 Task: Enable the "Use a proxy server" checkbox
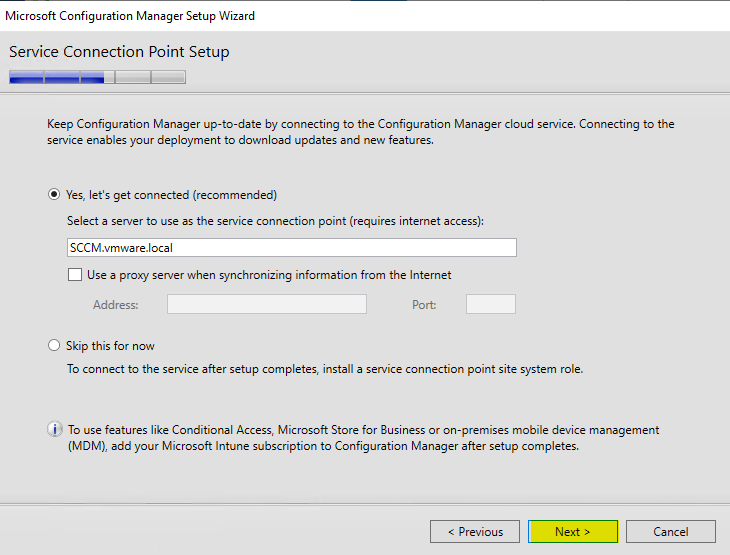pos(75,275)
